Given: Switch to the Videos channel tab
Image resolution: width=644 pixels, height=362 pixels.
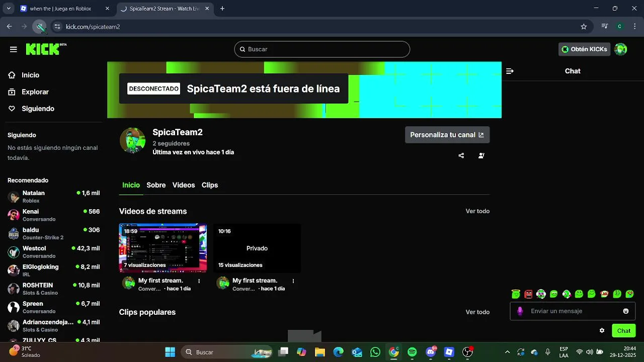Looking at the screenshot, I should point(184,185).
